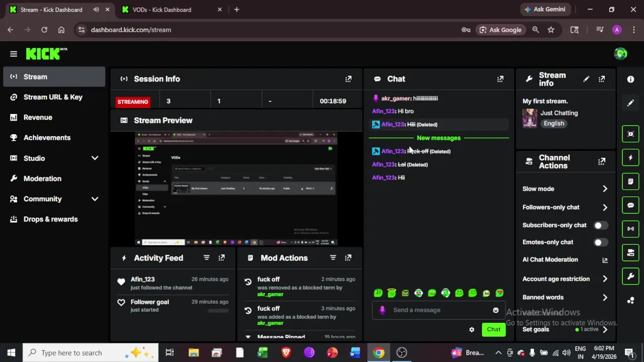Image resolution: width=644 pixels, height=362 pixels.
Task: Insert the heart-eyes emote into chat
Action: 500,293
